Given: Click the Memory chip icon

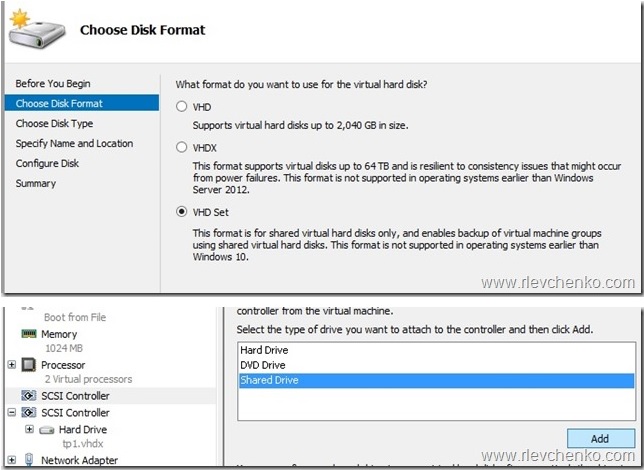Looking at the screenshot, I should [29, 334].
